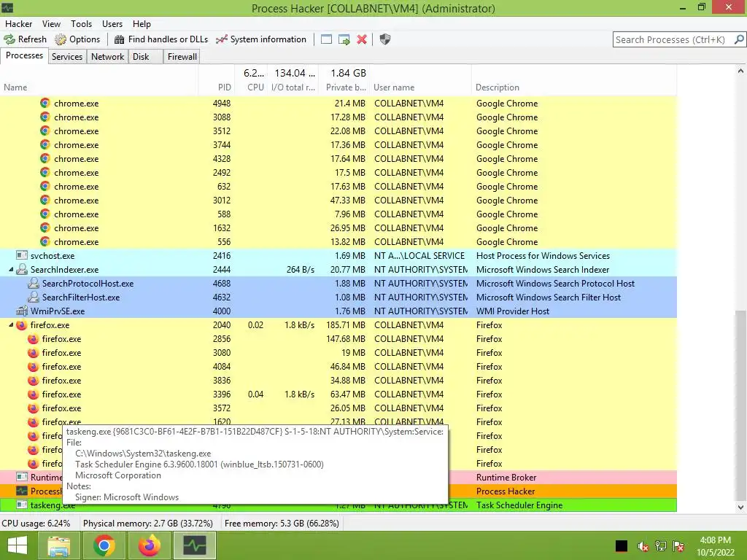The width and height of the screenshot is (747, 560).
Task: Open File Explorer from taskbar
Action: point(59,545)
